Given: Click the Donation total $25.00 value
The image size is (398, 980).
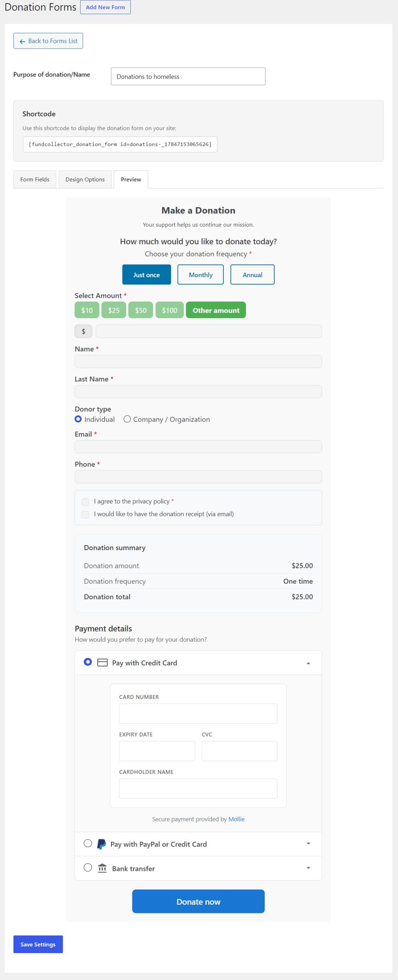Looking at the screenshot, I should pyautogui.click(x=302, y=596).
